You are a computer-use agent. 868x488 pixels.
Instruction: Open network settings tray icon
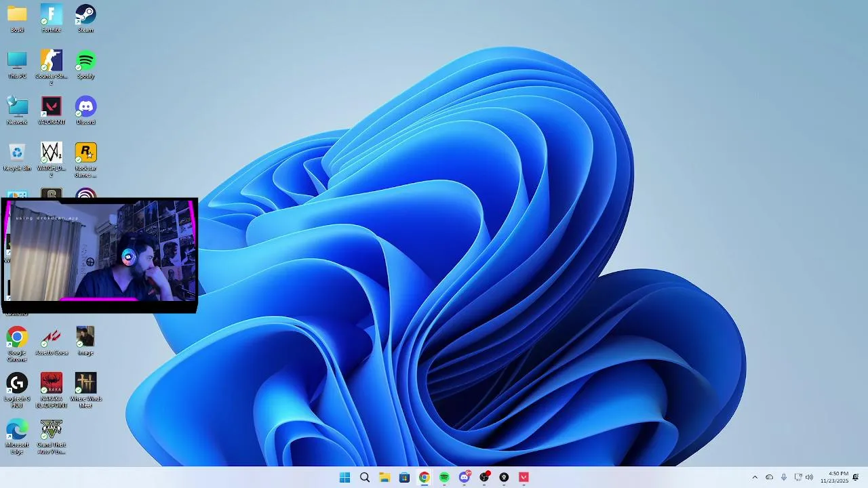(x=798, y=477)
